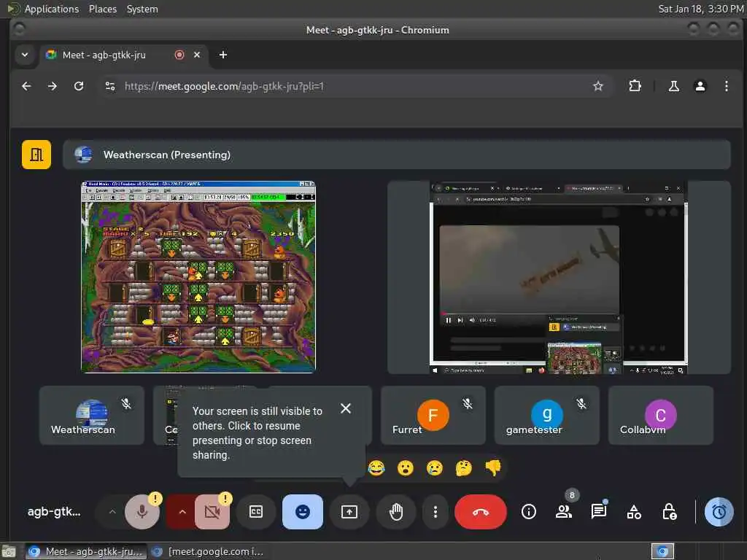Go back in browser history
The height and width of the screenshot is (560, 747).
pyautogui.click(x=27, y=86)
